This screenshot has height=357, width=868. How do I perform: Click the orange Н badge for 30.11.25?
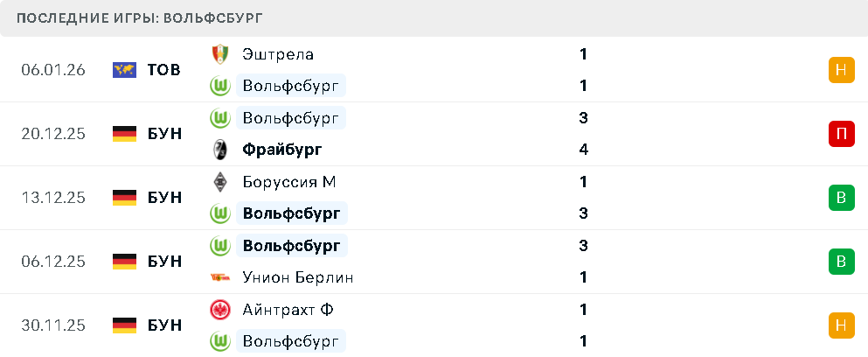[x=841, y=325]
